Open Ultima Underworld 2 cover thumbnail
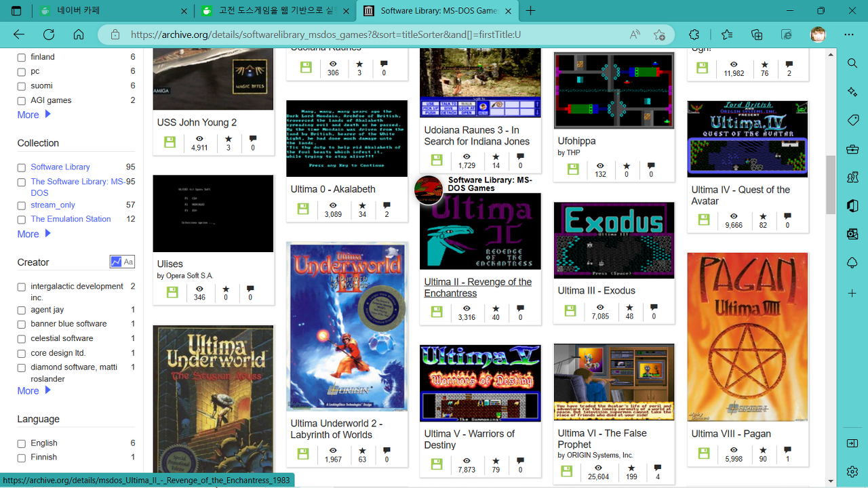This screenshot has width=868, height=488. tap(347, 326)
